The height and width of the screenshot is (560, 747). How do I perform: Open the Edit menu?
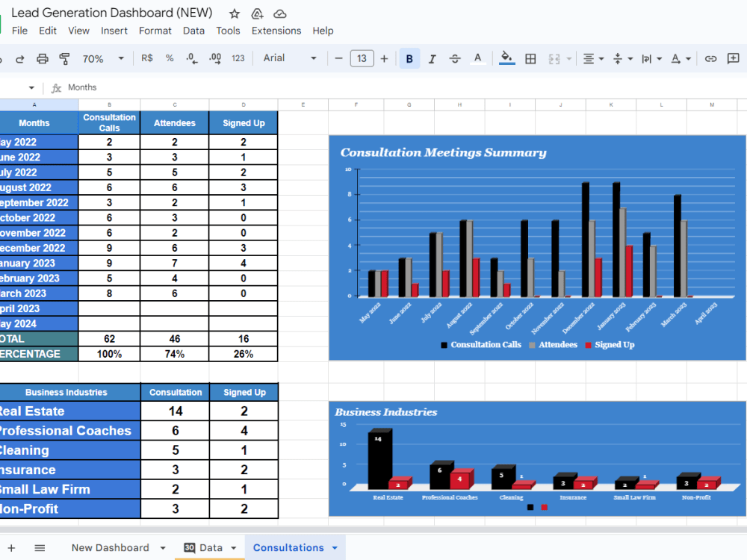[48, 31]
